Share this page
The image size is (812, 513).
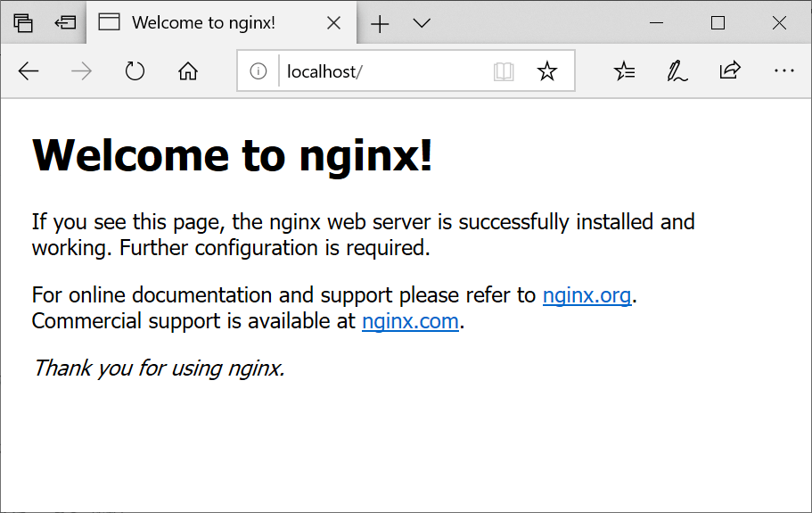coord(730,70)
